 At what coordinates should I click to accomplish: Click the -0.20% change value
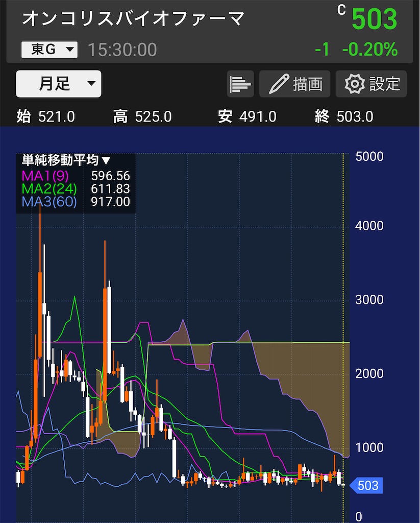click(370, 50)
